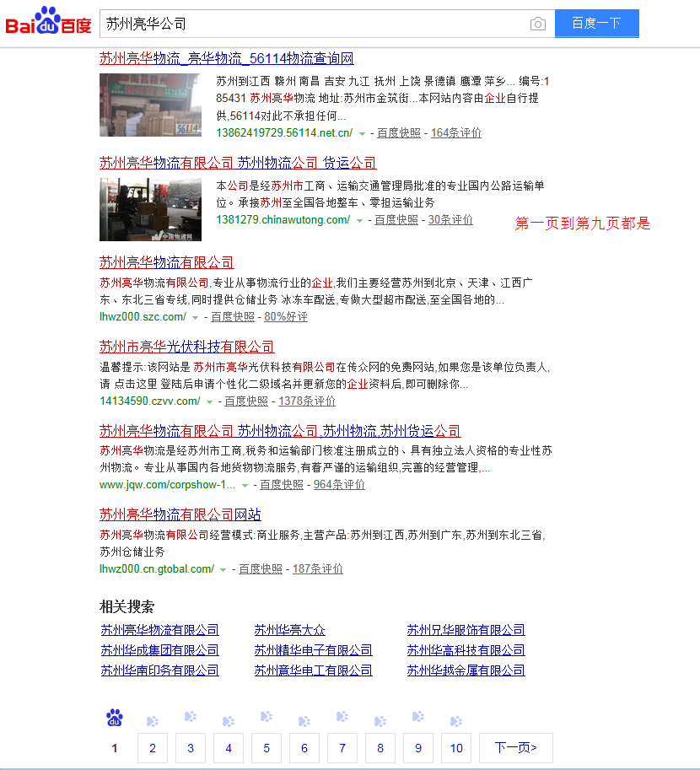Click paw icon above page 9
Viewport: 700px width, 770px height.
(x=418, y=717)
